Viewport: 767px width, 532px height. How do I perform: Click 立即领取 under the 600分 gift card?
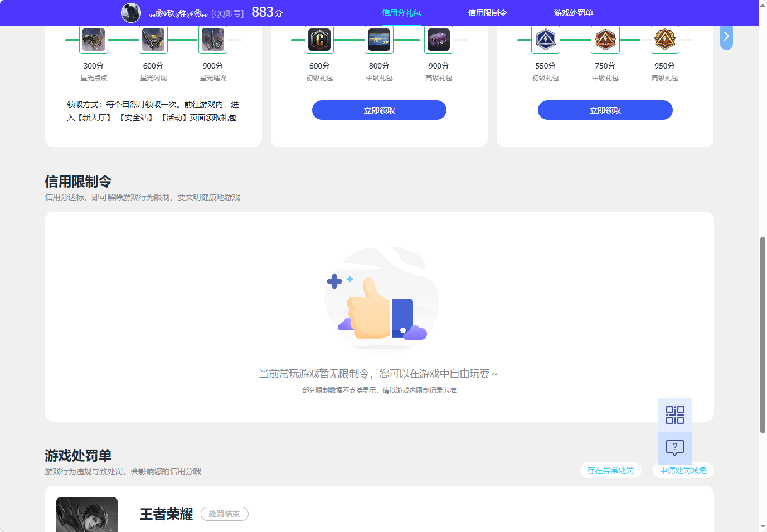[379, 110]
